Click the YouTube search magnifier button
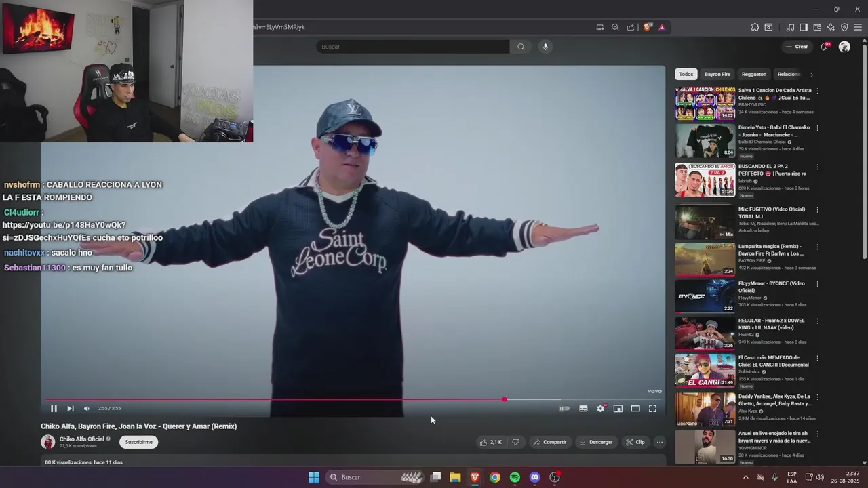 tap(521, 47)
